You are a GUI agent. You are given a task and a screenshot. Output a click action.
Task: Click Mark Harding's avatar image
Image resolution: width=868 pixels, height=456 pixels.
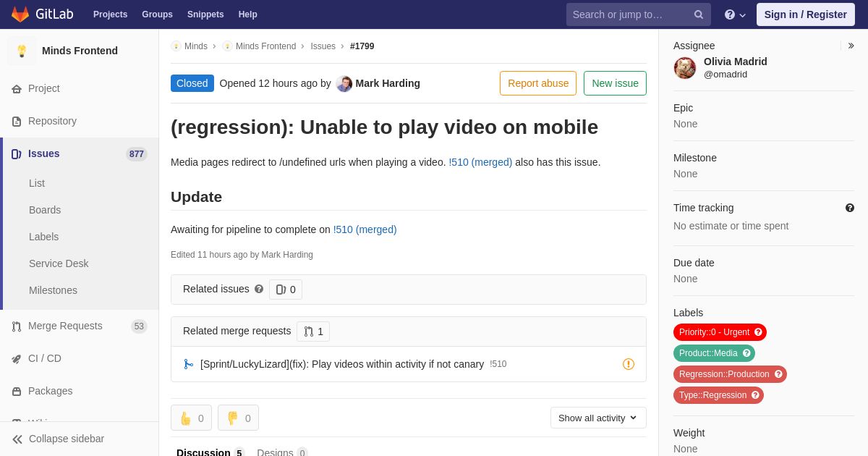pyautogui.click(x=344, y=83)
